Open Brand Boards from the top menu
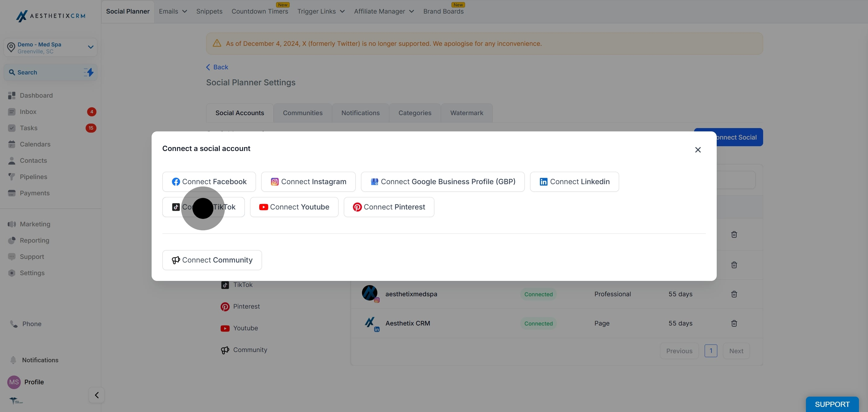868x412 pixels. (x=443, y=11)
